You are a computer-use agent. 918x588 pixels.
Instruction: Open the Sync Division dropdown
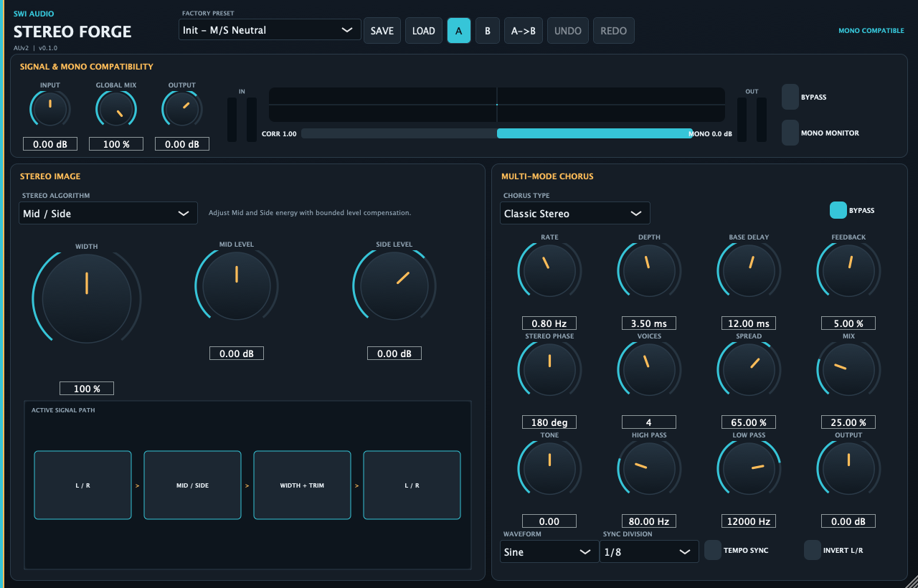[649, 551]
